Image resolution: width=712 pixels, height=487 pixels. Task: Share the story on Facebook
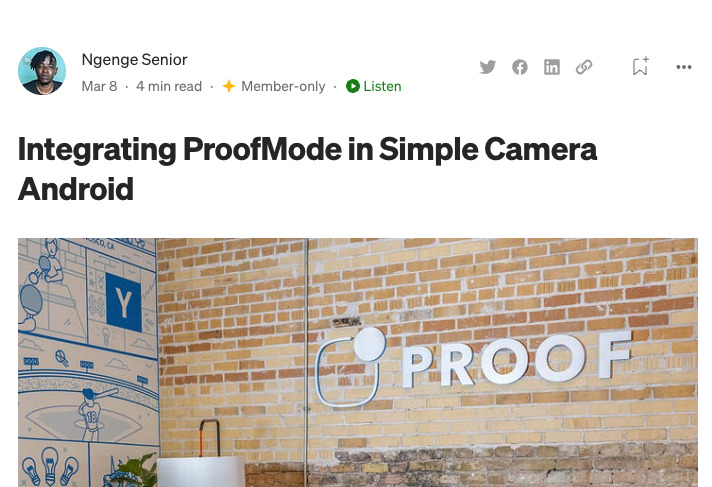coord(520,67)
